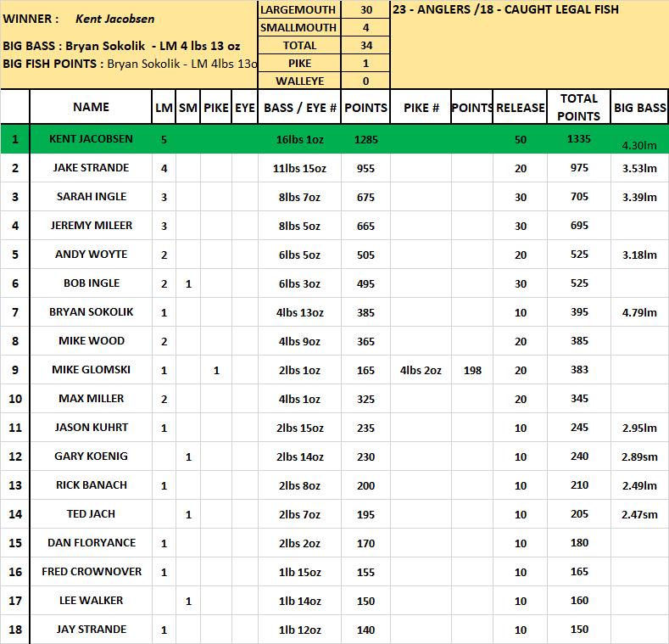Select the SARAH INGLE name cell
The image size is (669, 644).
[x=92, y=197]
